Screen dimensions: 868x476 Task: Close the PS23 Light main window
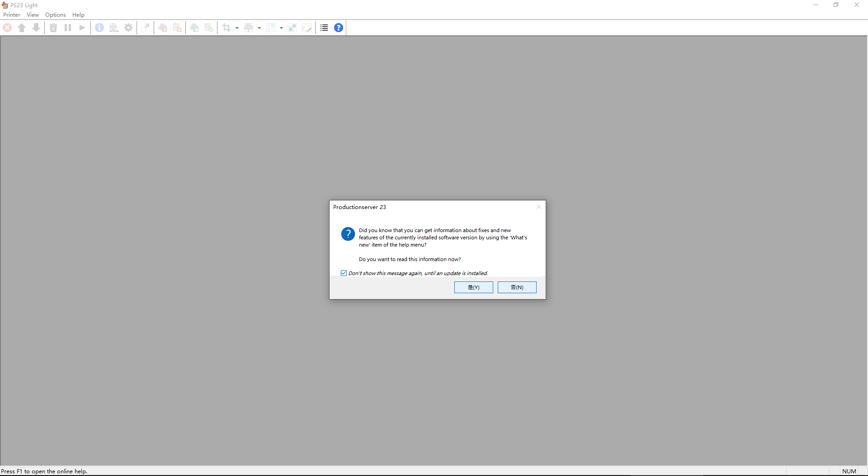[x=857, y=5]
